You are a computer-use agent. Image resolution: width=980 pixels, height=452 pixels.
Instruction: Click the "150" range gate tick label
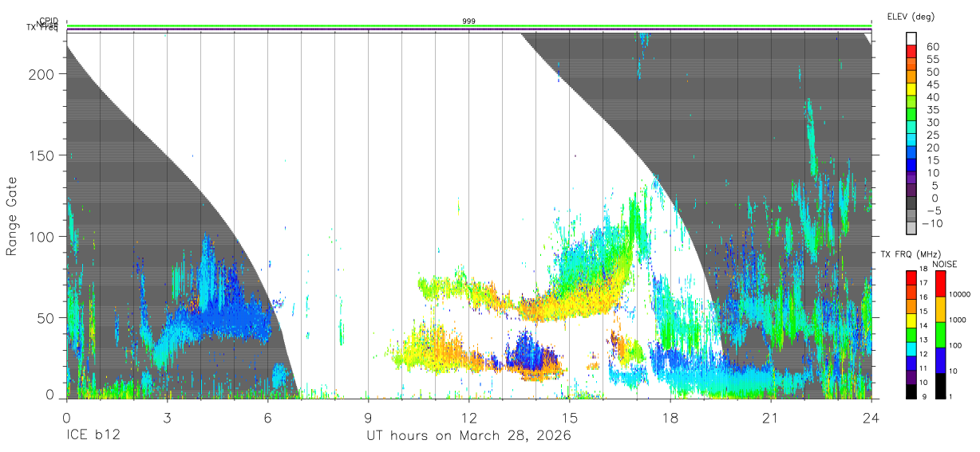(42, 155)
